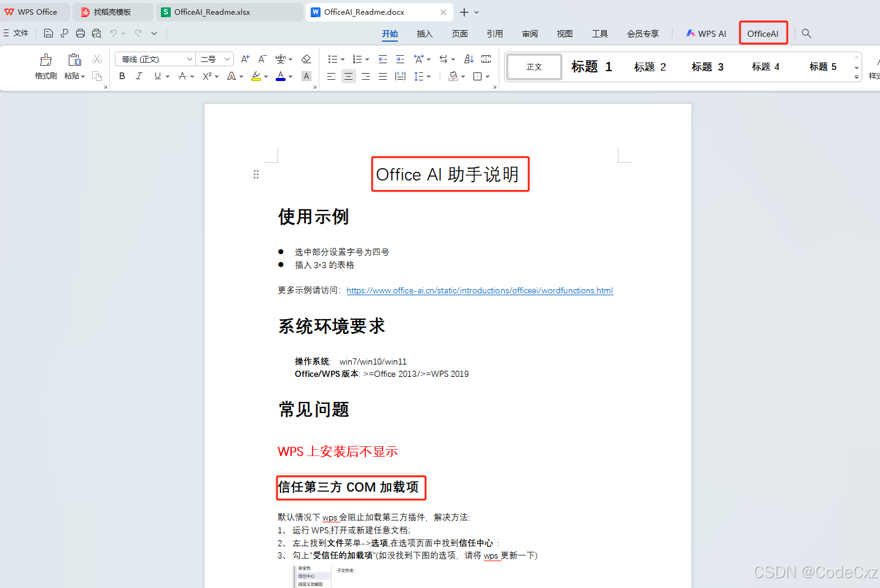Toggle character shading A button
Viewport: 880px width, 588px height.
[306, 76]
